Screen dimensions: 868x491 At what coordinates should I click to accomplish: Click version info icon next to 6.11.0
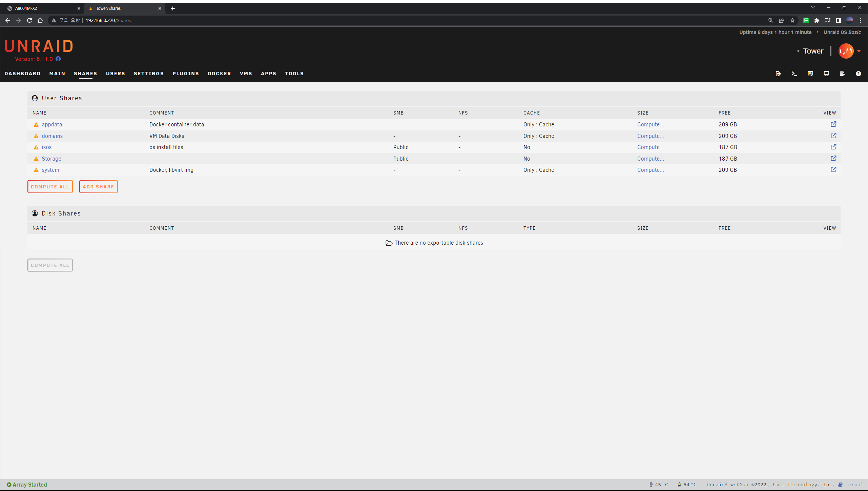pyautogui.click(x=58, y=59)
